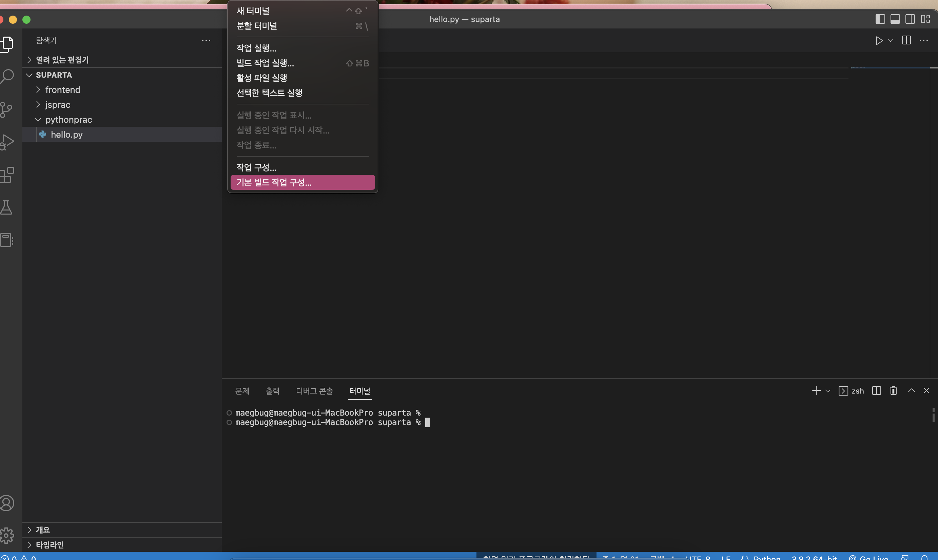Open the notebook-style activity bar icon
The height and width of the screenshot is (560, 938).
coord(6,240)
